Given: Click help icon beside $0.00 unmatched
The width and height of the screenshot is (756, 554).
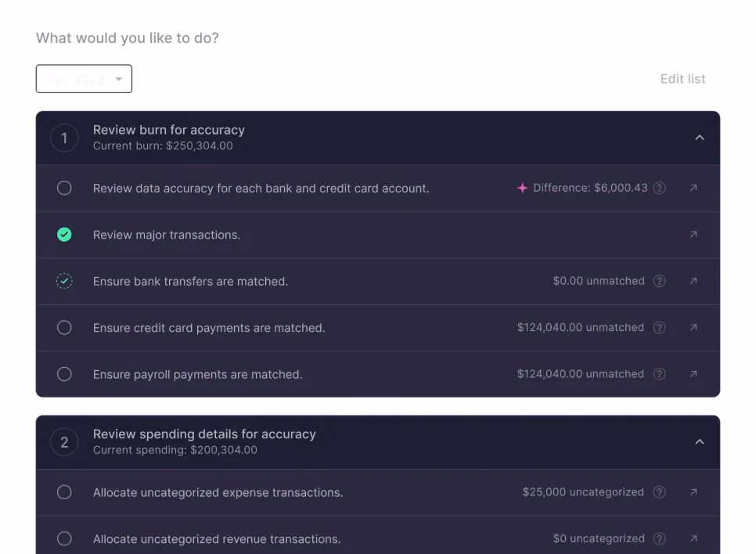Looking at the screenshot, I should pos(660,281).
